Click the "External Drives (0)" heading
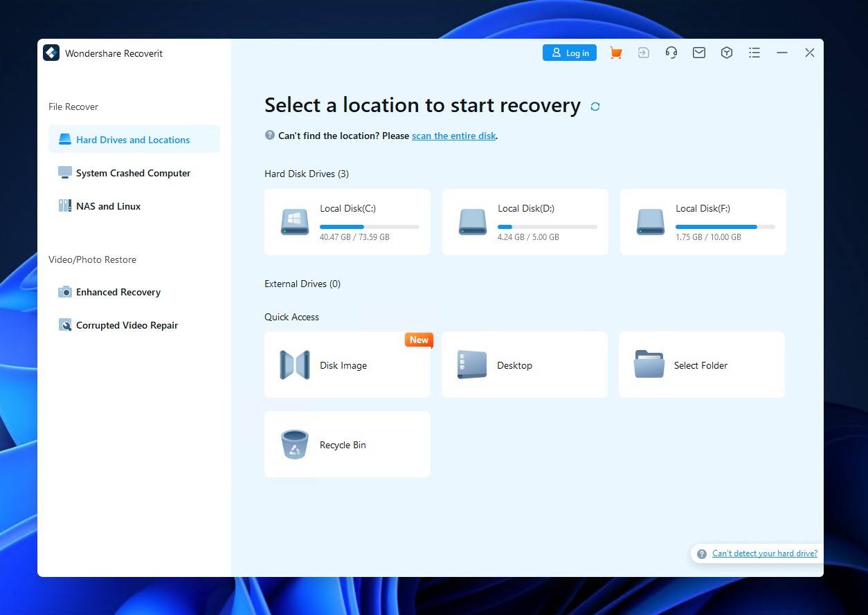The image size is (868, 615). [x=302, y=284]
